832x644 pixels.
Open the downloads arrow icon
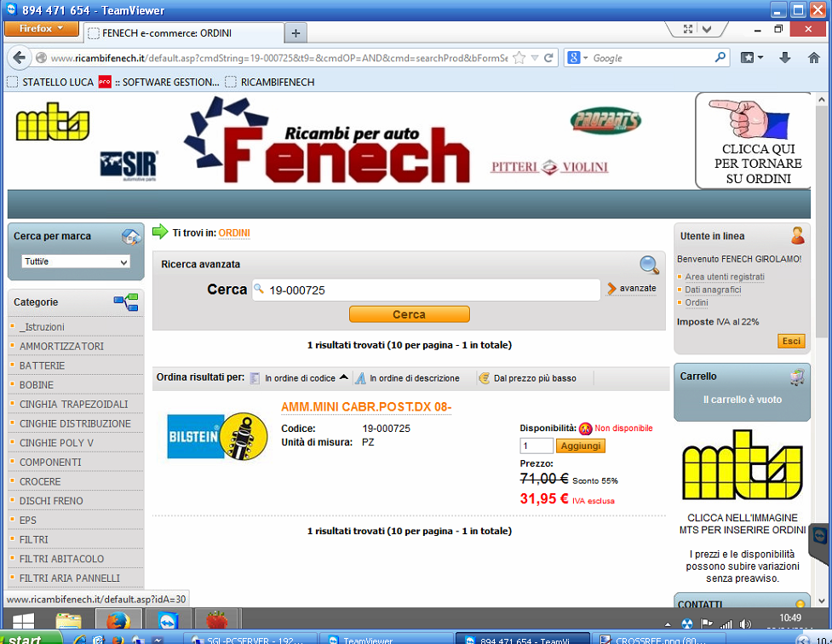tap(785, 58)
